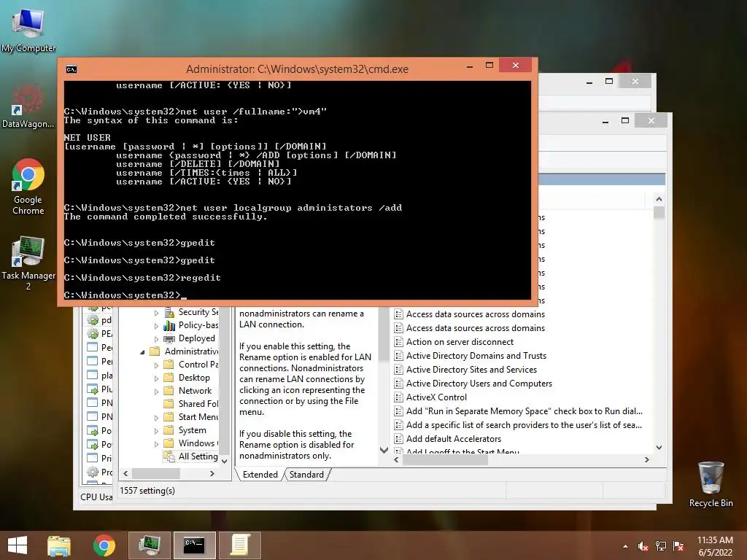Switch to the Standard tab
Viewport: 747px width, 560px height.
(306, 474)
